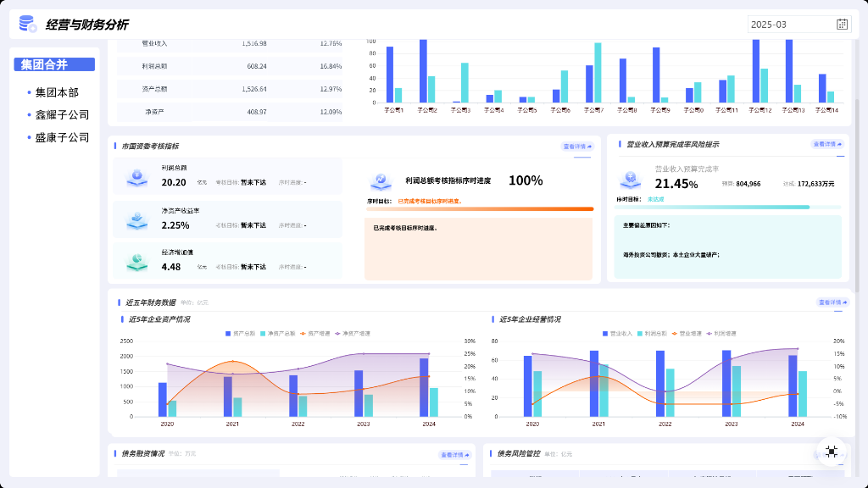This screenshot has width=868, height=488.
Task: Click the 经济增加值 pie chart icon
Action: pyautogui.click(x=136, y=262)
